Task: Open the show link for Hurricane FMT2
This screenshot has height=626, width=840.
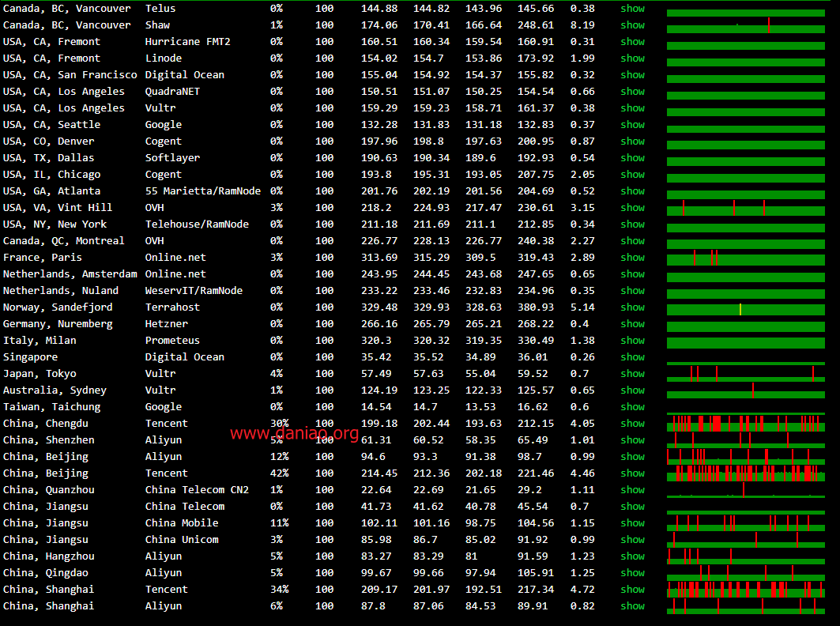Action: point(632,42)
